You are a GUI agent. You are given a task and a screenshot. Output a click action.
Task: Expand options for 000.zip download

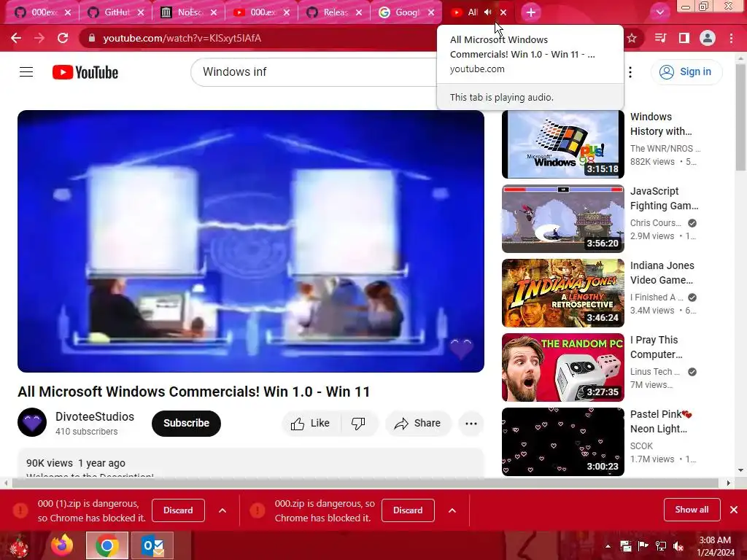pos(452,510)
